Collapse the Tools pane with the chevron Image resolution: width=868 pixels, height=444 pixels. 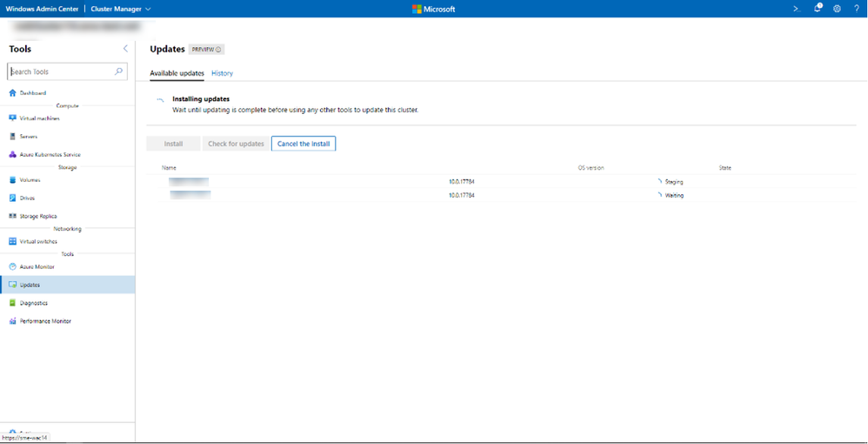coord(125,49)
